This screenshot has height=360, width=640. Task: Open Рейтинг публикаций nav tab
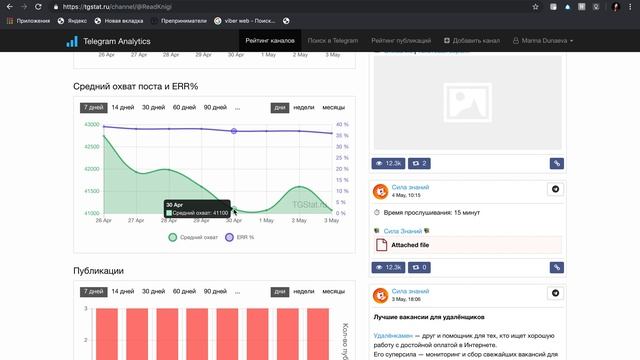tap(401, 41)
